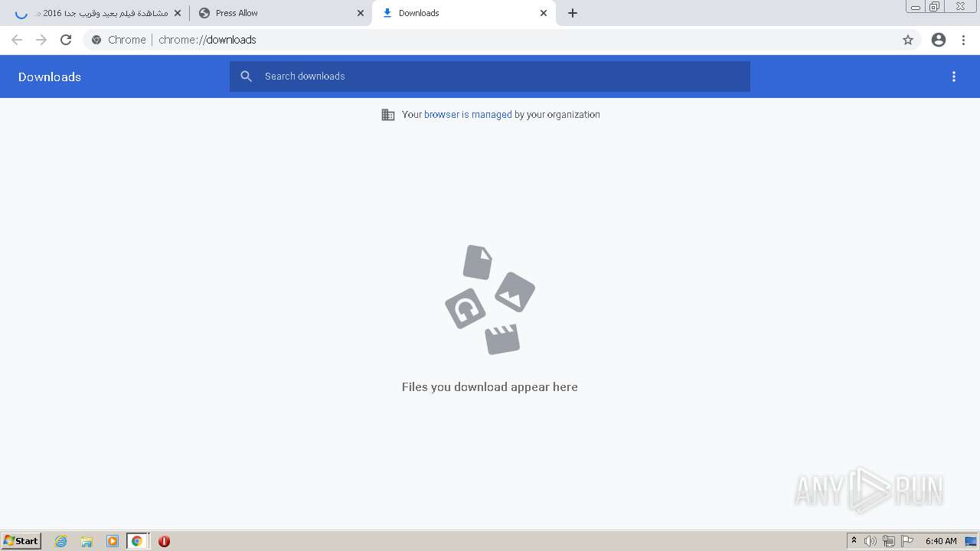Click the 6:40 AM clock
The width and height of the screenshot is (980, 551).
tap(941, 541)
